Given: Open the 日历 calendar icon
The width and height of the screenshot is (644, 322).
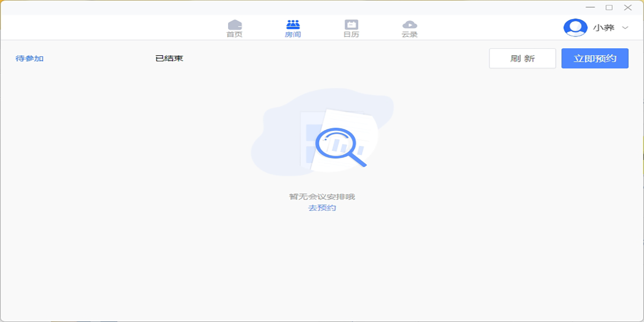Looking at the screenshot, I should point(351,25).
